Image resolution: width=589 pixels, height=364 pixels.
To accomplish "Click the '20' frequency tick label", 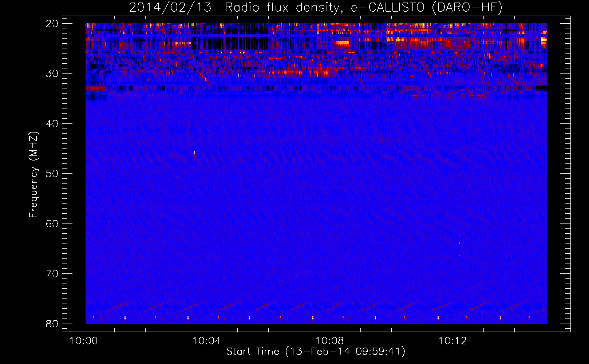I will click(52, 24).
